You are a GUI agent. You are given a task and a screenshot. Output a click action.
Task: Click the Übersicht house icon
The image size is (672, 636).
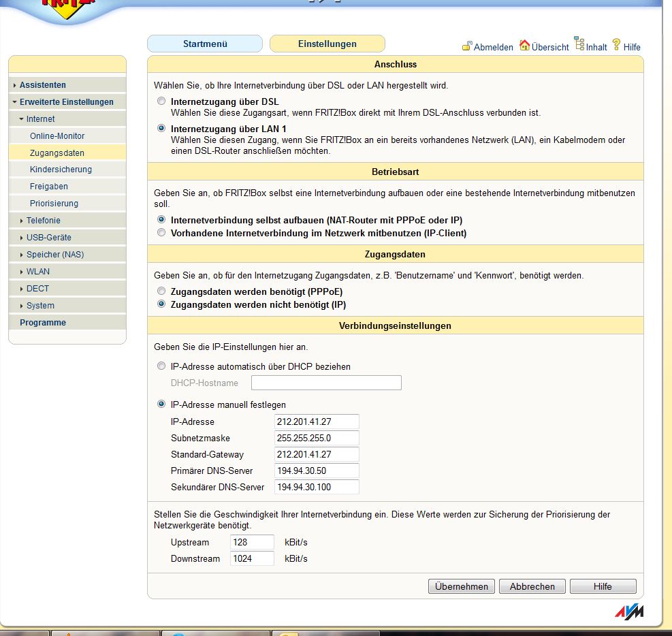(524, 45)
